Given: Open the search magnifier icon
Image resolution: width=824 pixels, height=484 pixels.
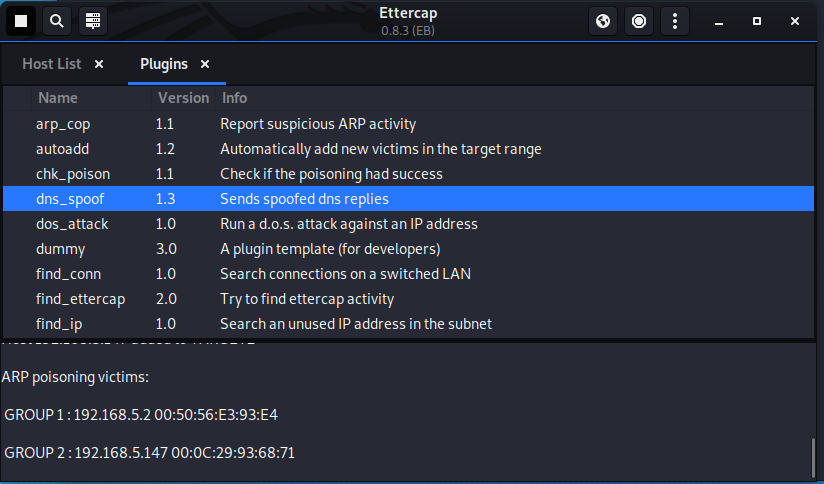Looking at the screenshot, I should tap(57, 20).
